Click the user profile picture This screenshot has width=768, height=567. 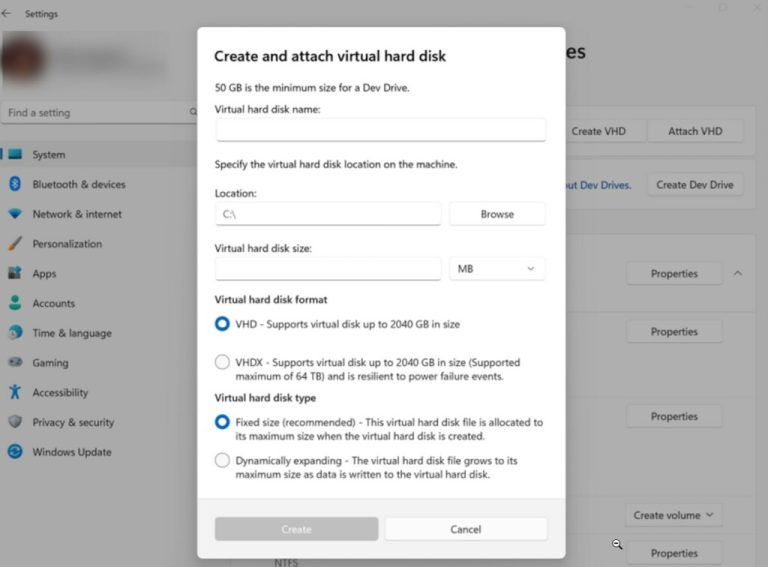23,59
